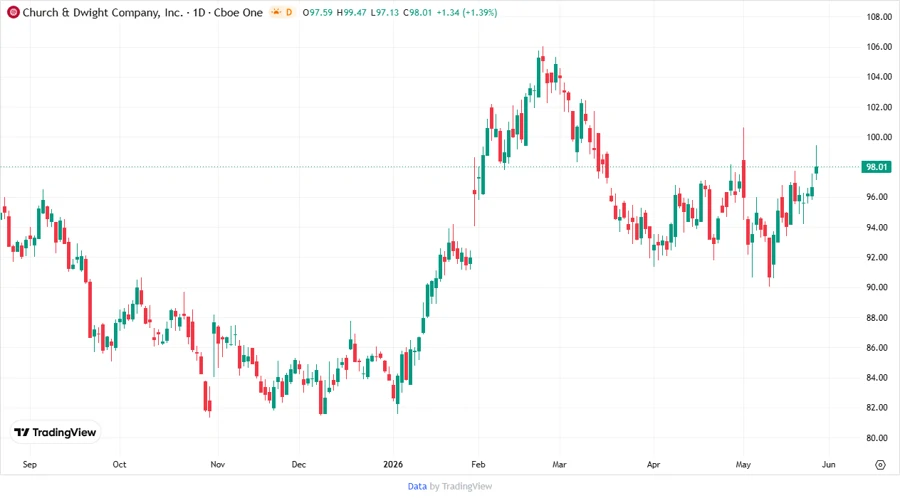Click the 94.00 price axis label
Viewport: 900px width, 498px height.
(x=879, y=227)
